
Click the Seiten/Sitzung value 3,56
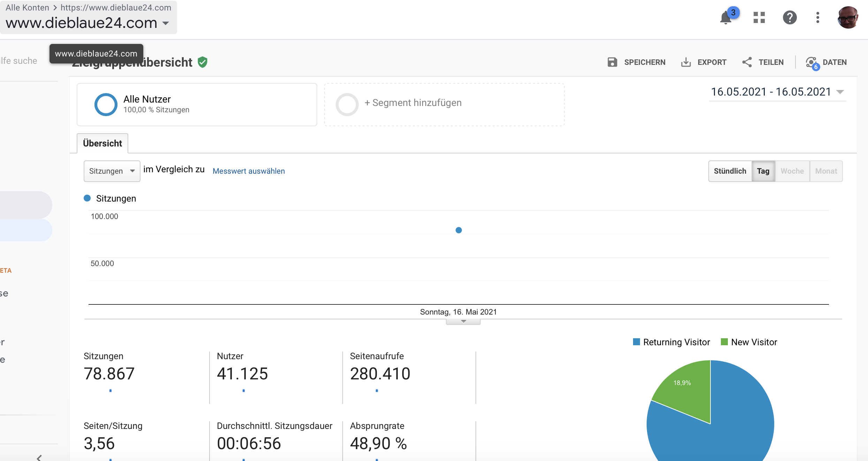pyautogui.click(x=99, y=444)
